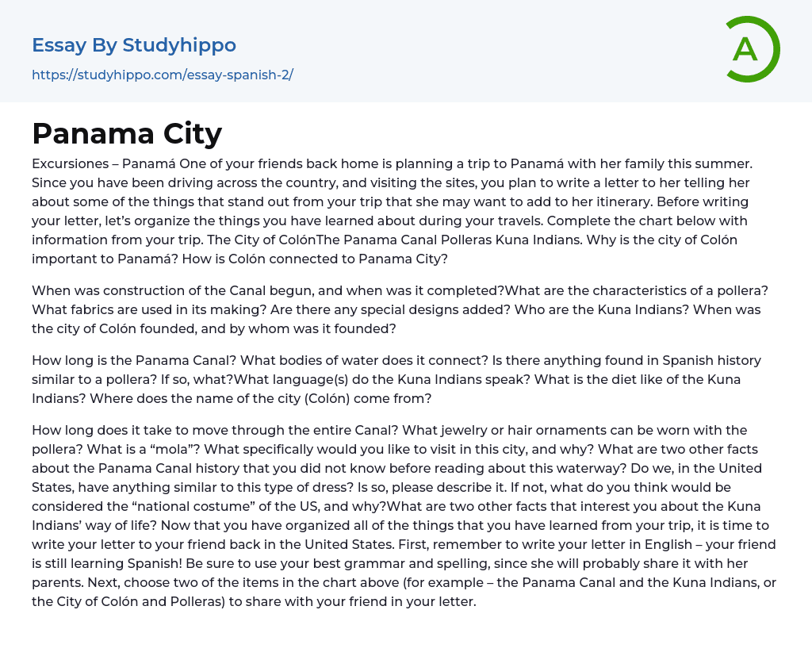Click the words bodies of water
Image resolution: width=812 pixels, height=656 pixels.
[x=309, y=360]
